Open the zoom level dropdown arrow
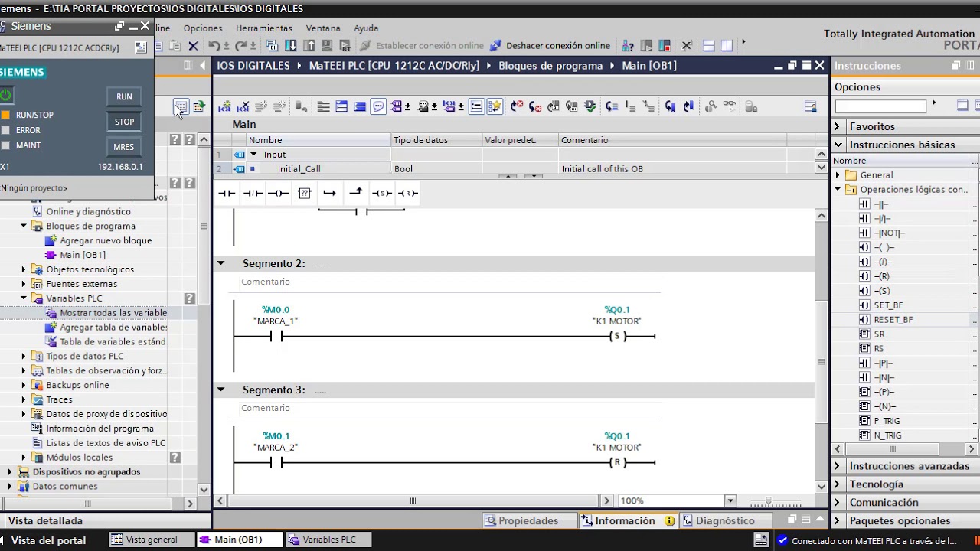980x551 pixels. (730, 500)
